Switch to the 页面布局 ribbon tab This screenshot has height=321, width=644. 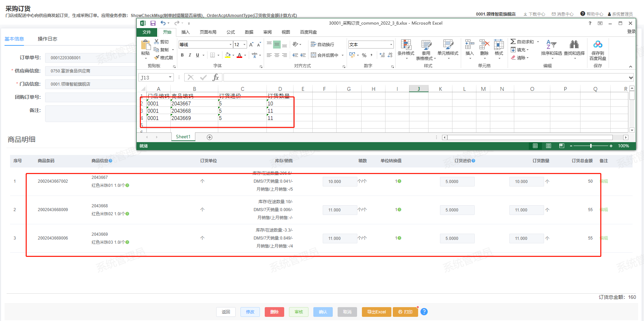(208, 32)
